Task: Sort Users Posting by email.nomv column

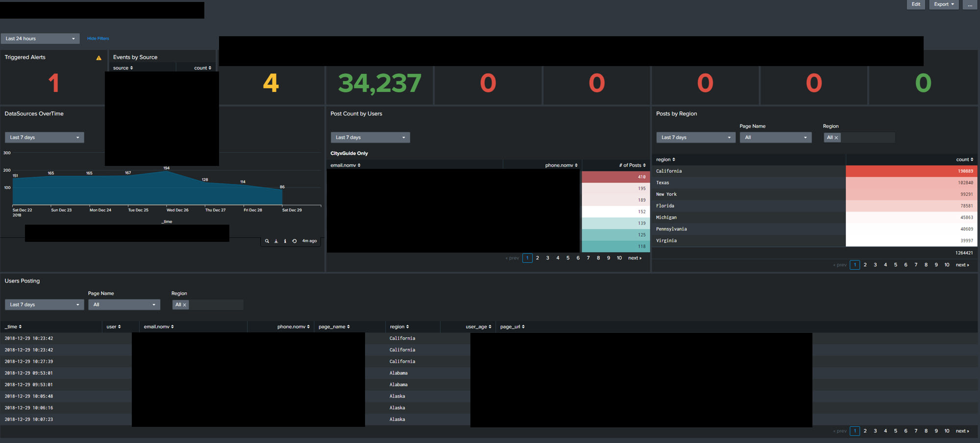Action: (x=159, y=327)
